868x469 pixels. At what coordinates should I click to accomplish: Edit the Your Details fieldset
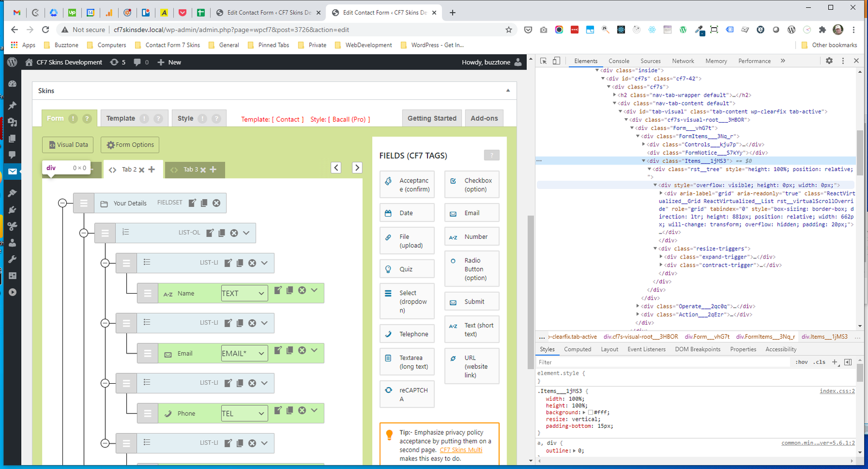(x=192, y=203)
